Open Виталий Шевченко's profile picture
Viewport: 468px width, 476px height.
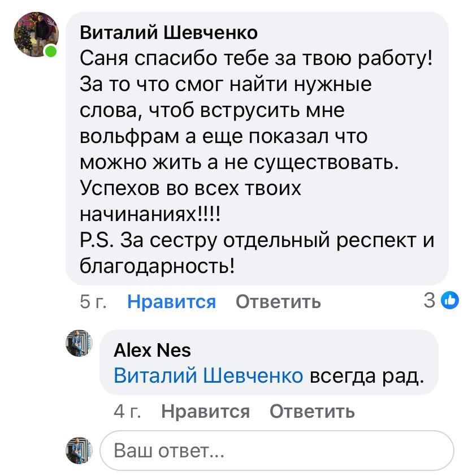click(x=36, y=33)
